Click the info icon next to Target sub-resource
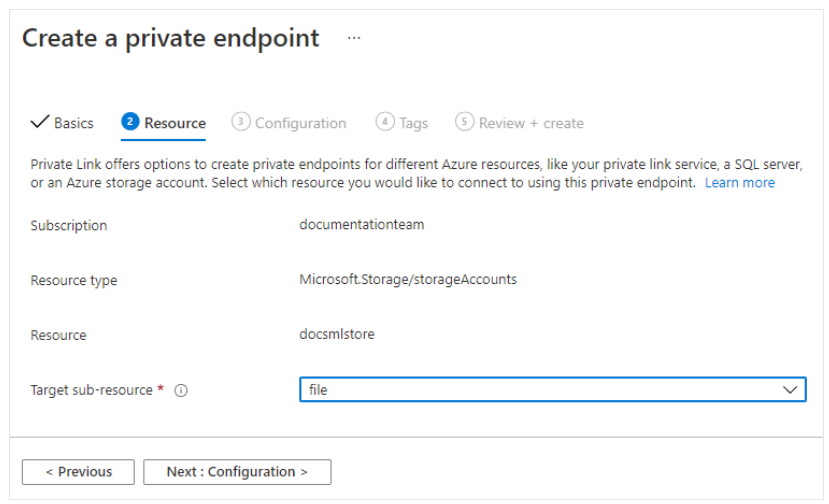This screenshot has height=504, width=829. (x=181, y=390)
